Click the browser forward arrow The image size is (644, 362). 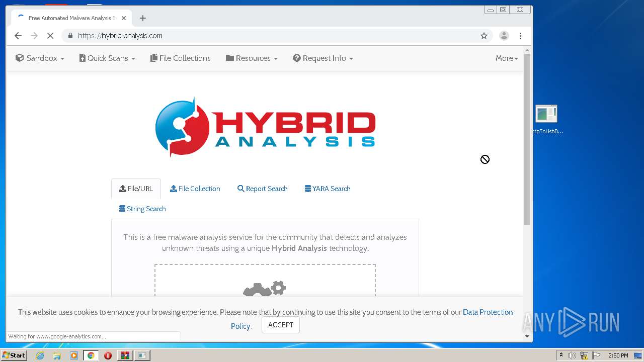tap(34, 36)
